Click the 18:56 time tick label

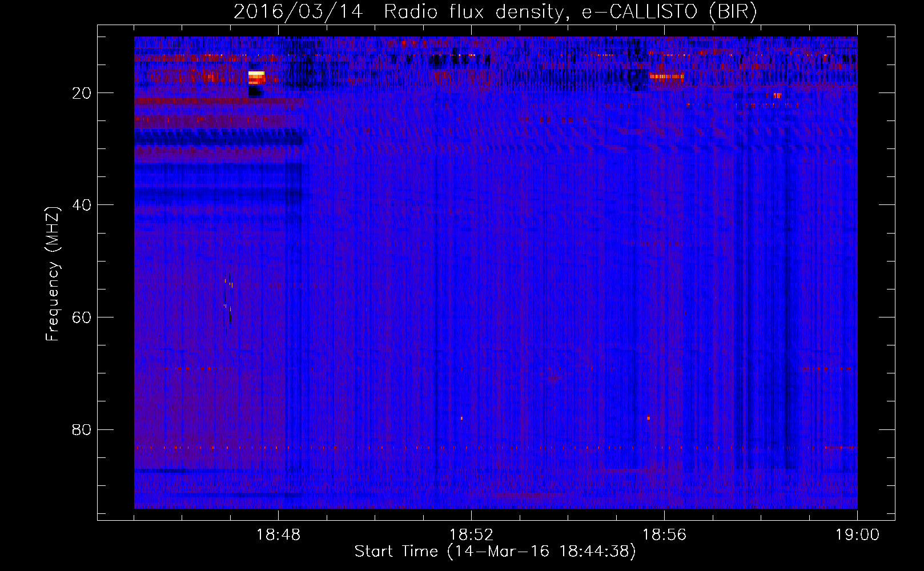(x=664, y=535)
